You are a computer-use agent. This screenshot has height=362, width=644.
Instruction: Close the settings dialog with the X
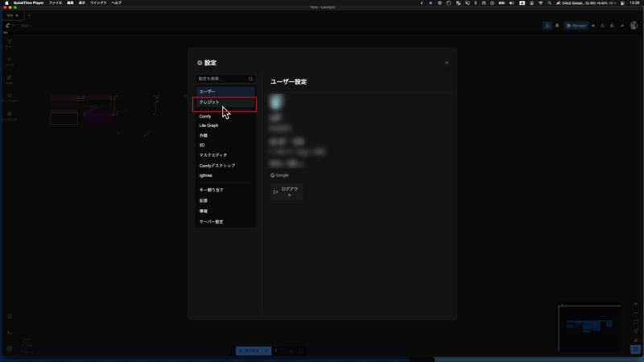click(447, 63)
